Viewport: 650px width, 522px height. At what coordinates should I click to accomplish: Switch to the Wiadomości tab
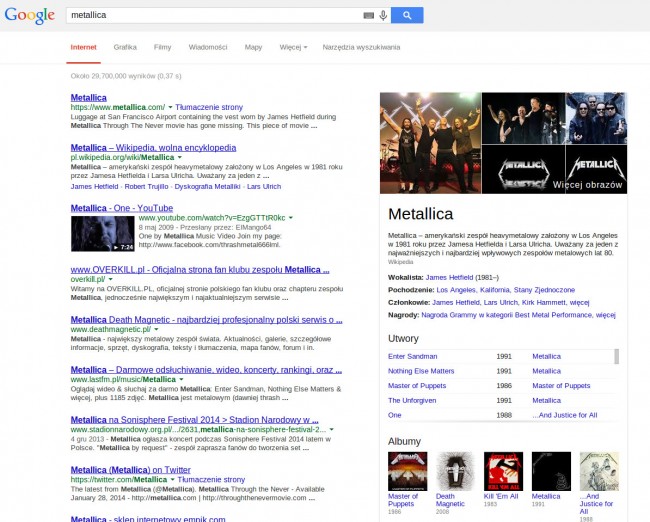click(208, 47)
